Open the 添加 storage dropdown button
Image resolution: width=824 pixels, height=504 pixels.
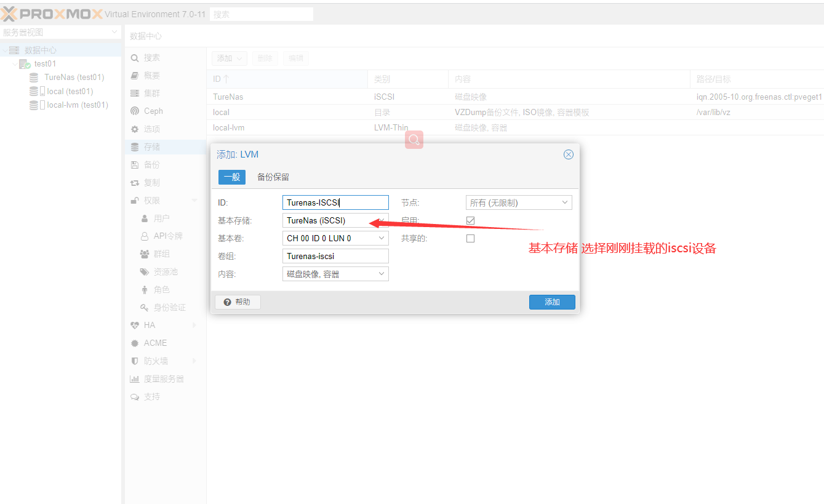click(x=230, y=58)
